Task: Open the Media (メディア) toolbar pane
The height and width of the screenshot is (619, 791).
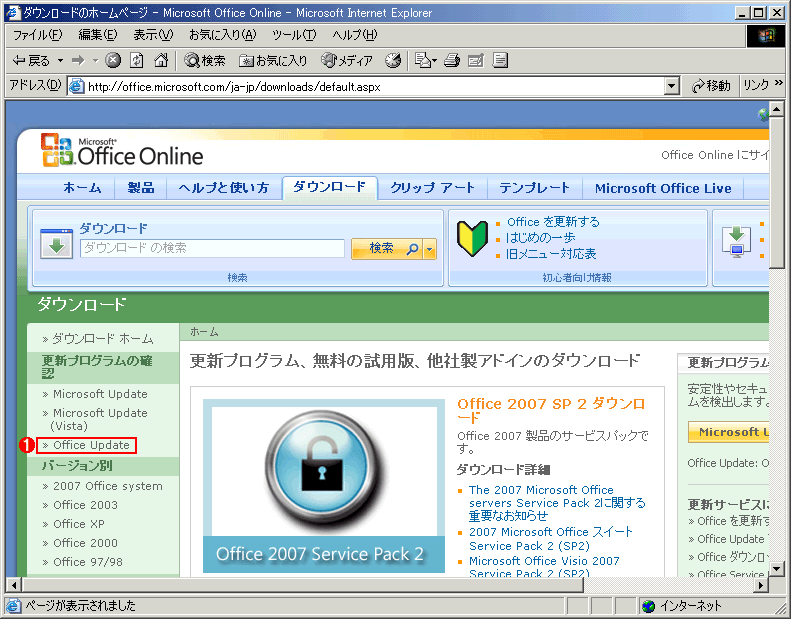Action: coord(347,61)
